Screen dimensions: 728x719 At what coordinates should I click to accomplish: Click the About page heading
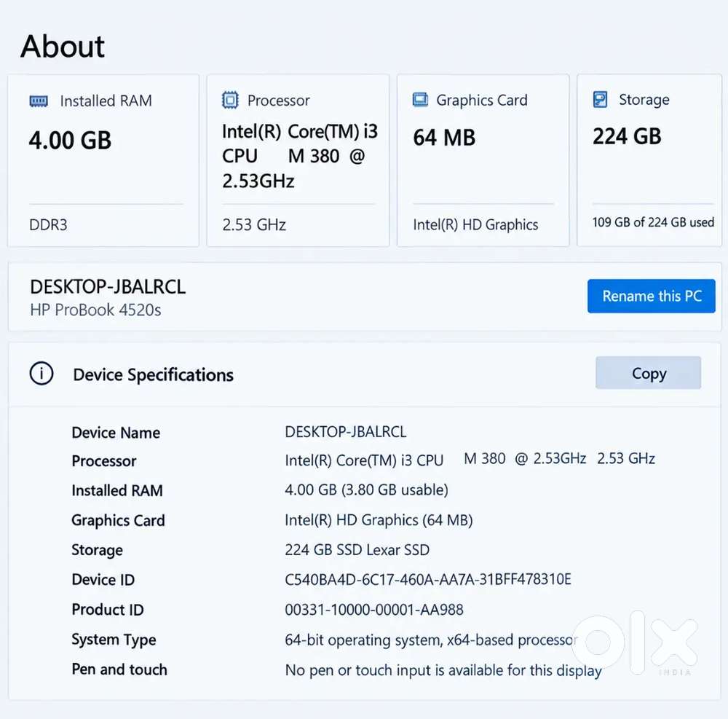(63, 47)
